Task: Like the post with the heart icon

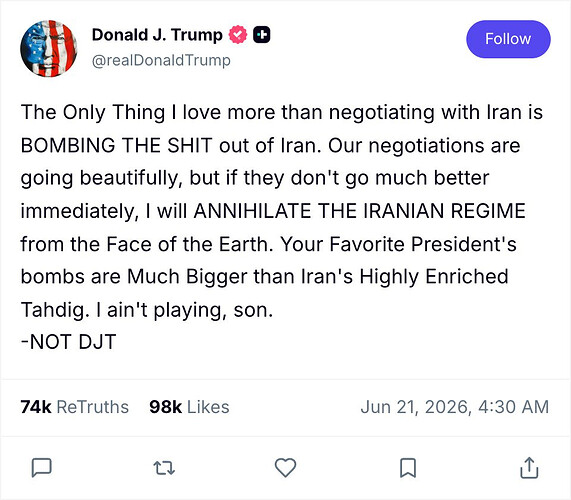Action: [x=285, y=468]
